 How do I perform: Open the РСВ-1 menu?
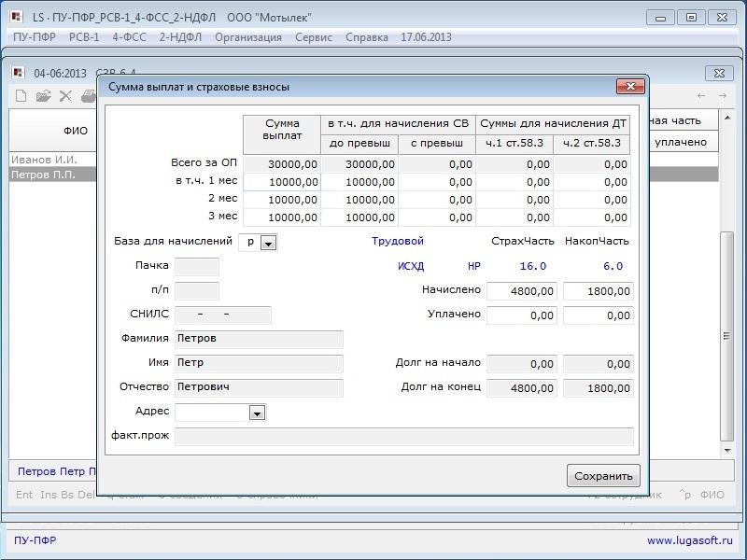84,37
